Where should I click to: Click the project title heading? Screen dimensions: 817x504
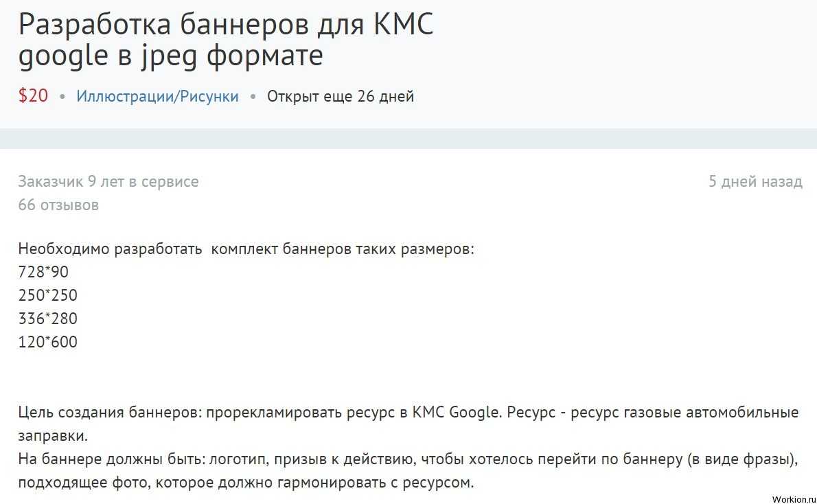(226, 25)
